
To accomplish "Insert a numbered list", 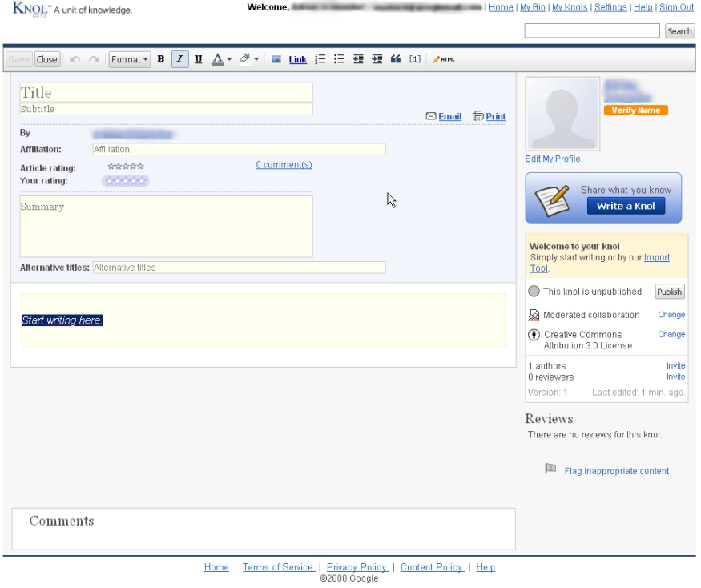I will pos(320,59).
